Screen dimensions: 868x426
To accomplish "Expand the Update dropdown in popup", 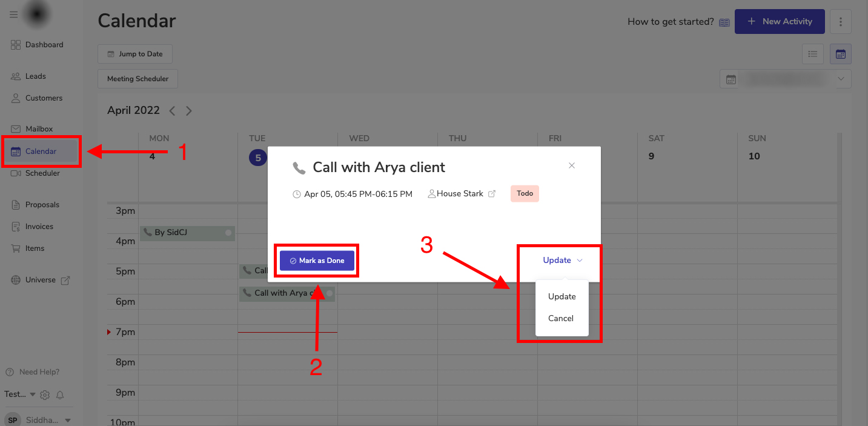I will [563, 261].
